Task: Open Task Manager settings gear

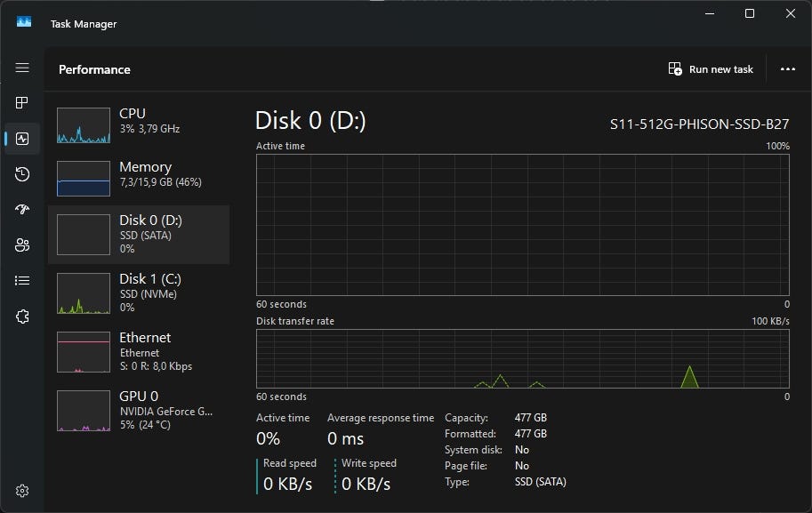Action: coord(22,491)
